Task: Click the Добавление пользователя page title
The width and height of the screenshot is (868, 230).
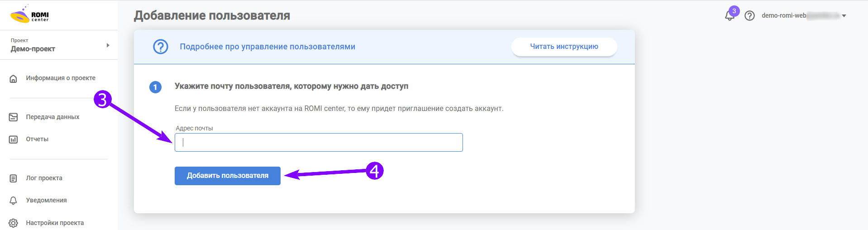Action: coord(212,15)
